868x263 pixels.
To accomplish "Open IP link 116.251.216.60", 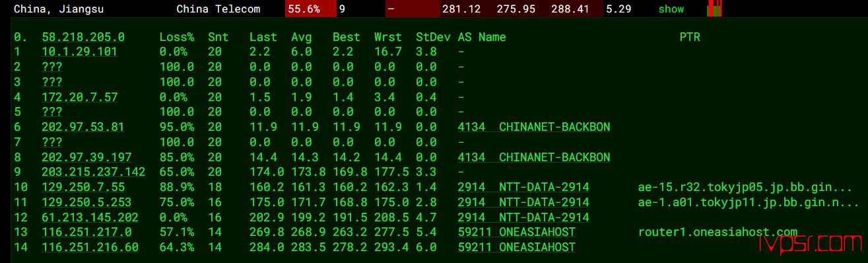I will click(x=90, y=247).
